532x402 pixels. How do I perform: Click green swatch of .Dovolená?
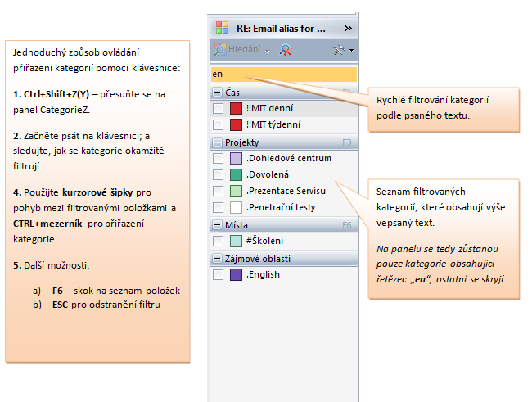coord(236,174)
